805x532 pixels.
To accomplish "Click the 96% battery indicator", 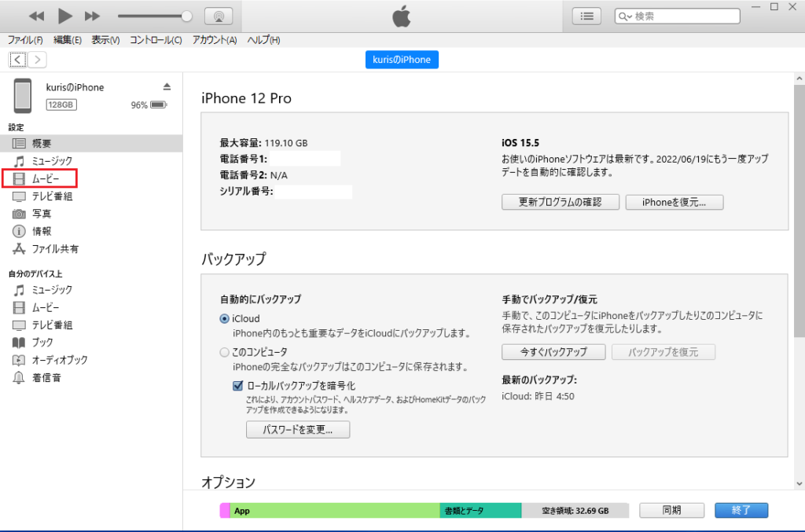I will point(149,105).
